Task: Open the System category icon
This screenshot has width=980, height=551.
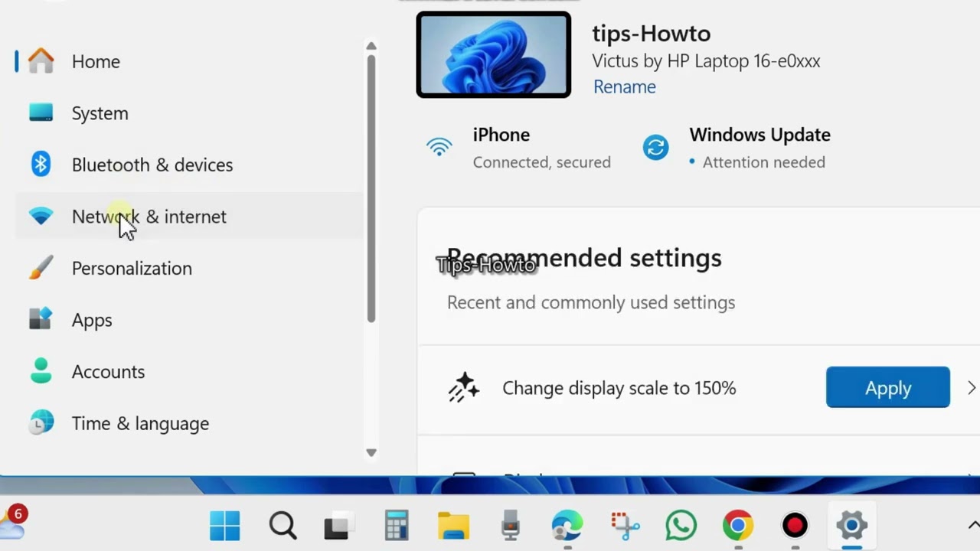Action: tap(41, 113)
